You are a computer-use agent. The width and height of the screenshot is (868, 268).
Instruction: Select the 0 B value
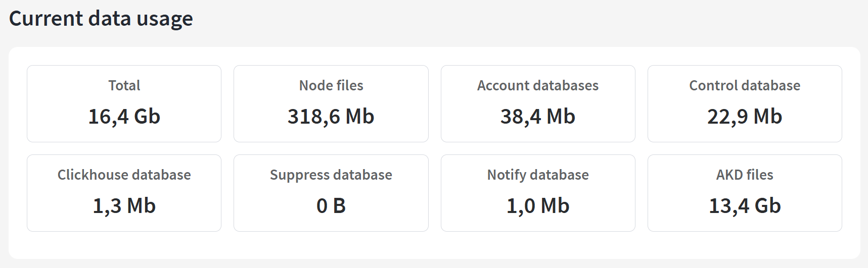pos(331,206)
